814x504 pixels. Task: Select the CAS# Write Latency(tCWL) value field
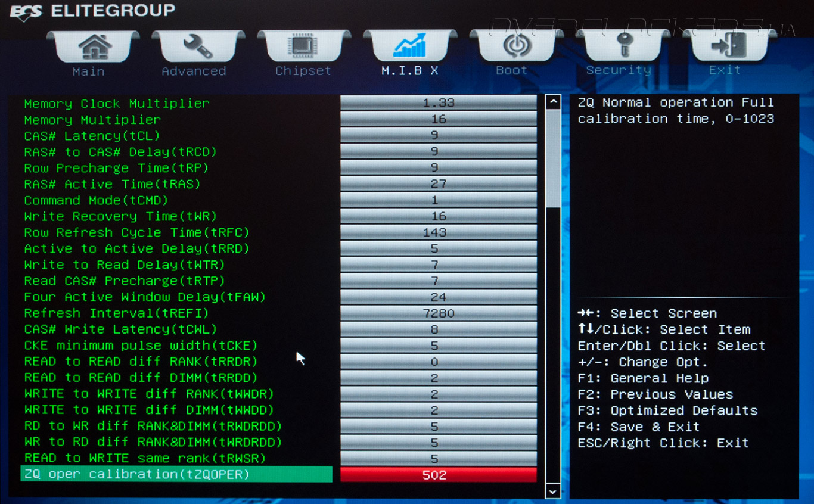(439, 329)
